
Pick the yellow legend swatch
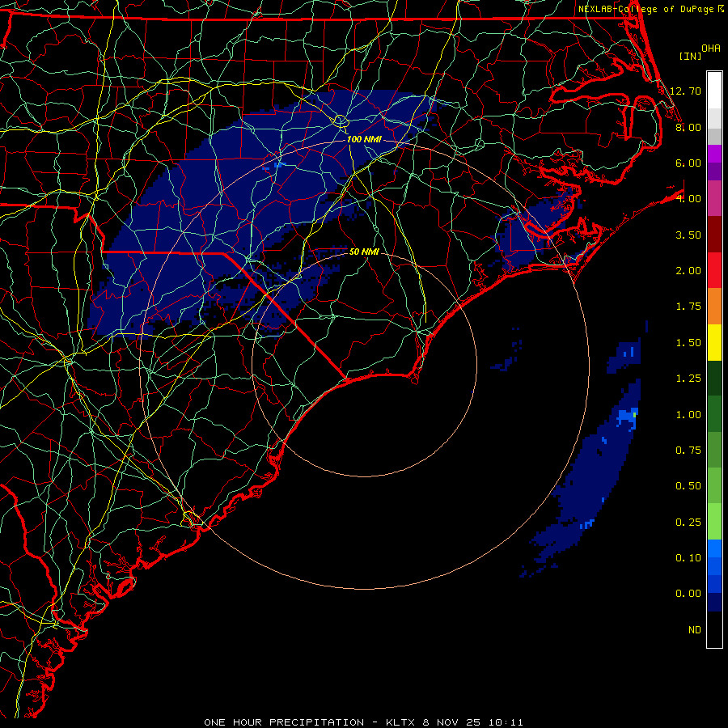pos(714,342)
